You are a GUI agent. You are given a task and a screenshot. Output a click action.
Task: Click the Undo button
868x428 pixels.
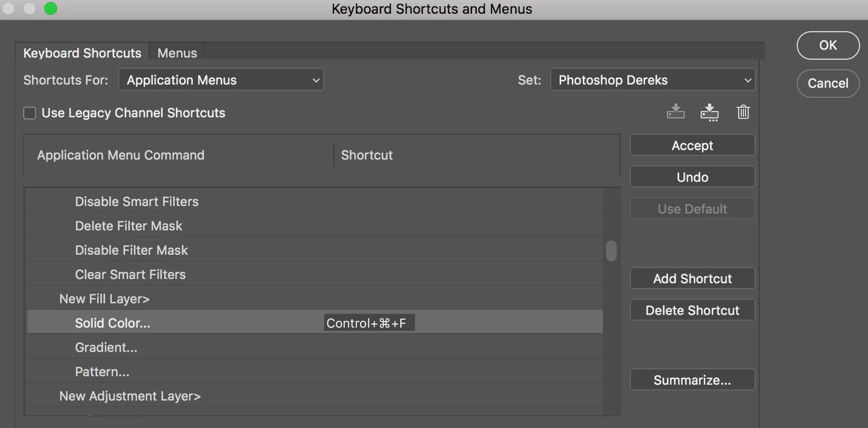click(692, 177)
